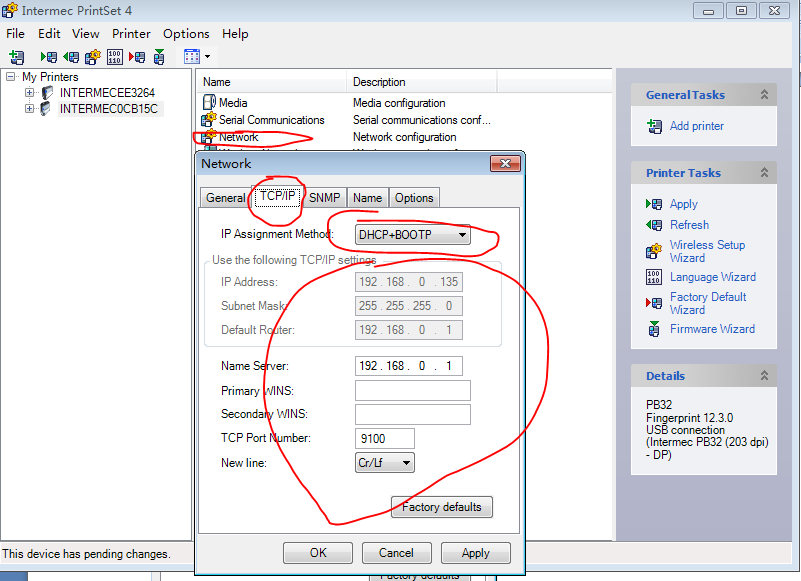Click the view layout toolbar icon
801x581 pixels.
192,56
